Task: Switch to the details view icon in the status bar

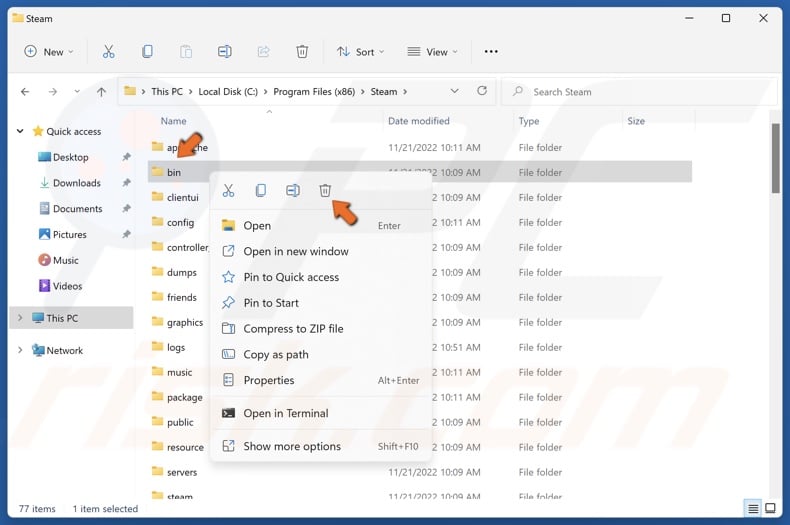Action: click(753, 508)
